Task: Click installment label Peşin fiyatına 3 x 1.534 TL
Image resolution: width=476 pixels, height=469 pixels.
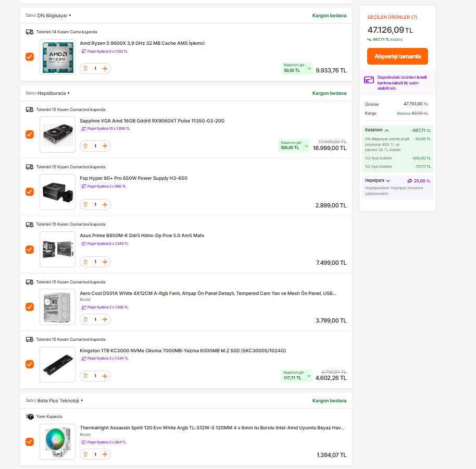Action: [105, 359]
